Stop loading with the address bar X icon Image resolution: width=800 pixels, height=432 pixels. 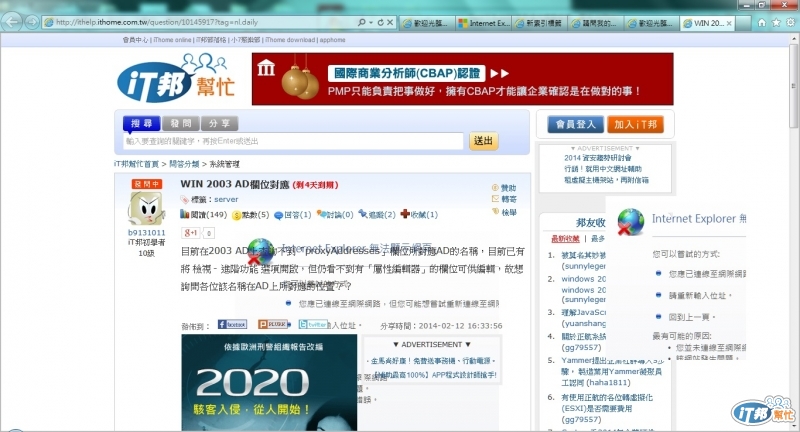click(x=390, y=22)
